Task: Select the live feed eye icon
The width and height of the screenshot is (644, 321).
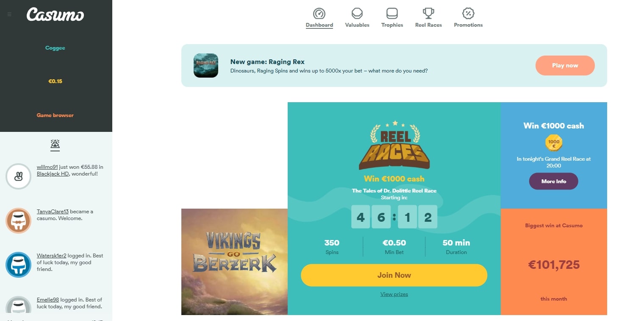Action: coord(55,145)
